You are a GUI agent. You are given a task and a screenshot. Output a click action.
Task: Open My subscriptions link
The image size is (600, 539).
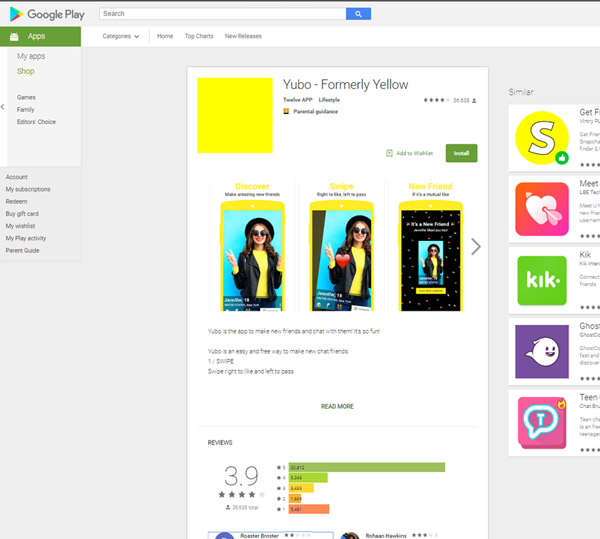click(28, 189)
